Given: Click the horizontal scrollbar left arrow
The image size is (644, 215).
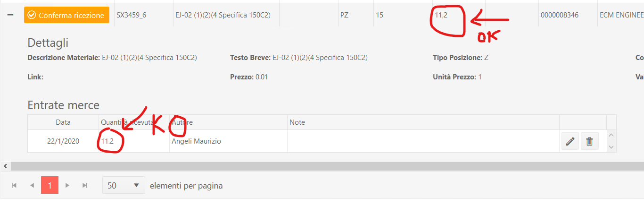Looking at the screenshot, I should 5,166.
